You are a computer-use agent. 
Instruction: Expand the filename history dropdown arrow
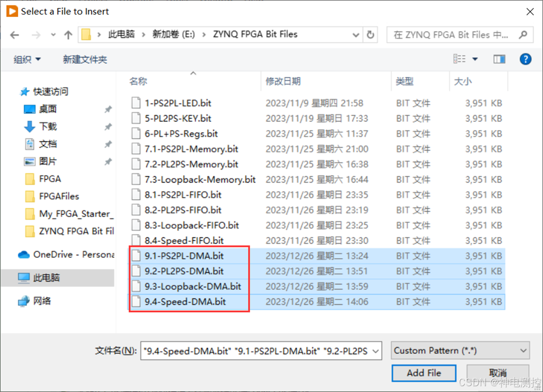pyautogui.click(x=376, y=351)
